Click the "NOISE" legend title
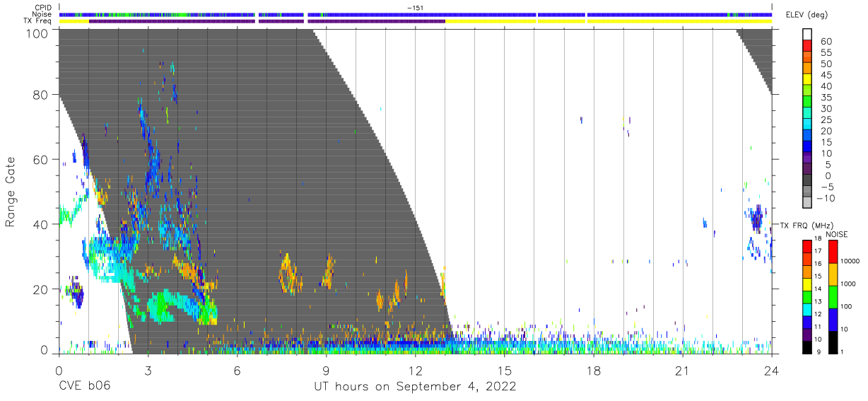The height and width of the screenshot is (401, 868). tap(837, 234)
